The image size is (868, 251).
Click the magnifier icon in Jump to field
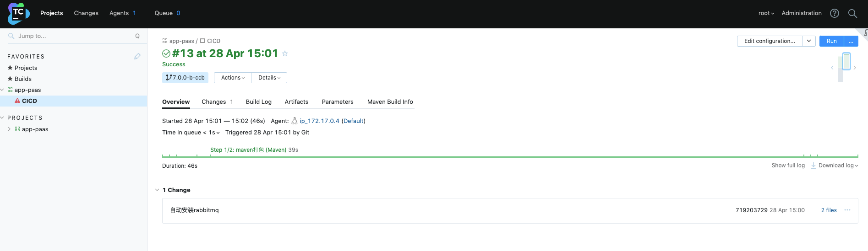[x=11, y=36]
